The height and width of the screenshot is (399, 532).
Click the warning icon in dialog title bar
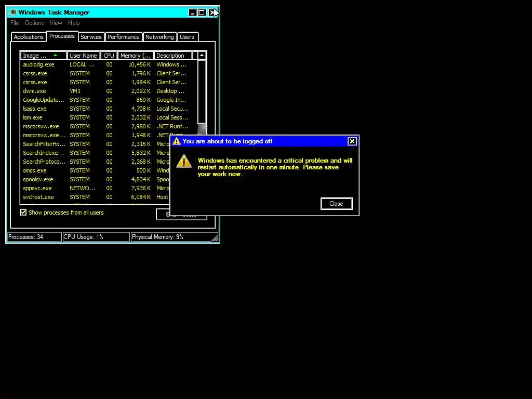tap(177, 141)
